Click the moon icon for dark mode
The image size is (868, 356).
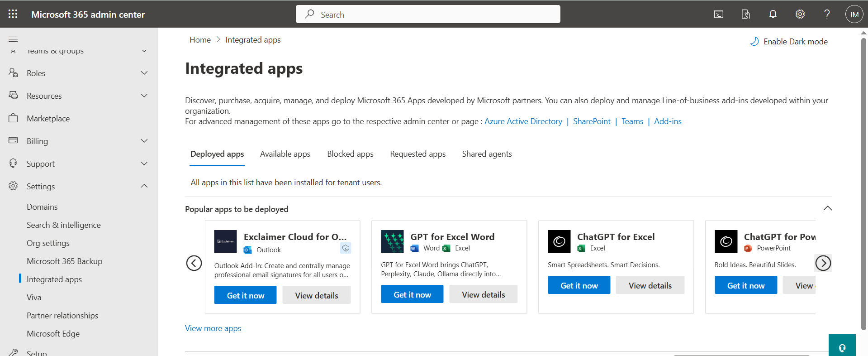(754, 42)
